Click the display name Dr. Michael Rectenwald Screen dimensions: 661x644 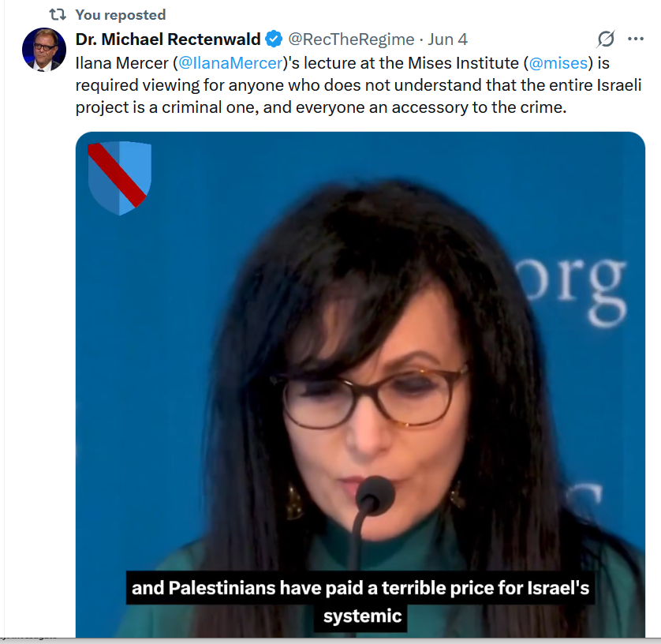coord(168,39)
